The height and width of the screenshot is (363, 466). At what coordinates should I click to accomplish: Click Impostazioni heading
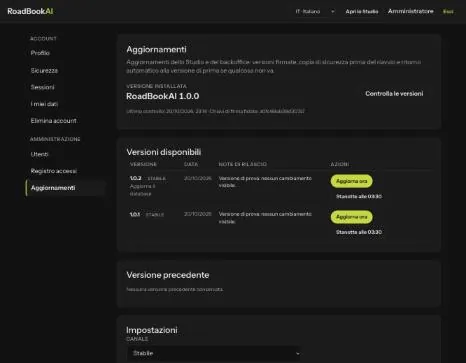tap(152, 330)
